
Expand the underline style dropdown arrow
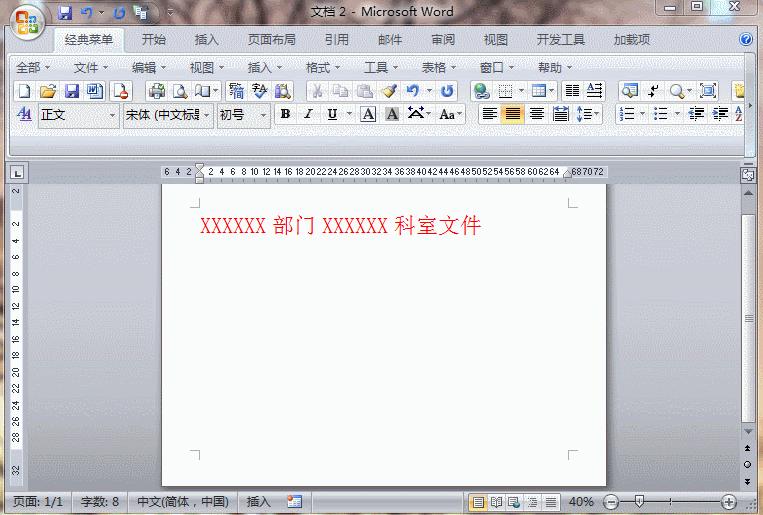(x=349, y=115)
